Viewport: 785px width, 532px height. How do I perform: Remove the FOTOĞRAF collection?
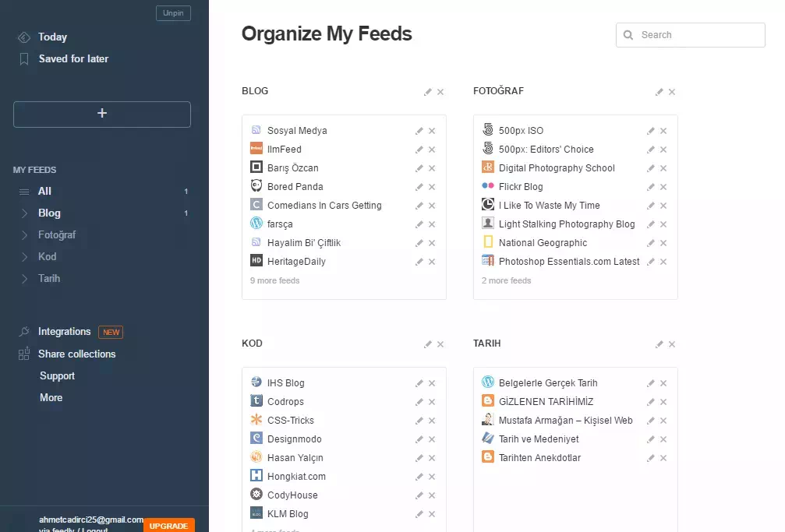pos(672,92)
